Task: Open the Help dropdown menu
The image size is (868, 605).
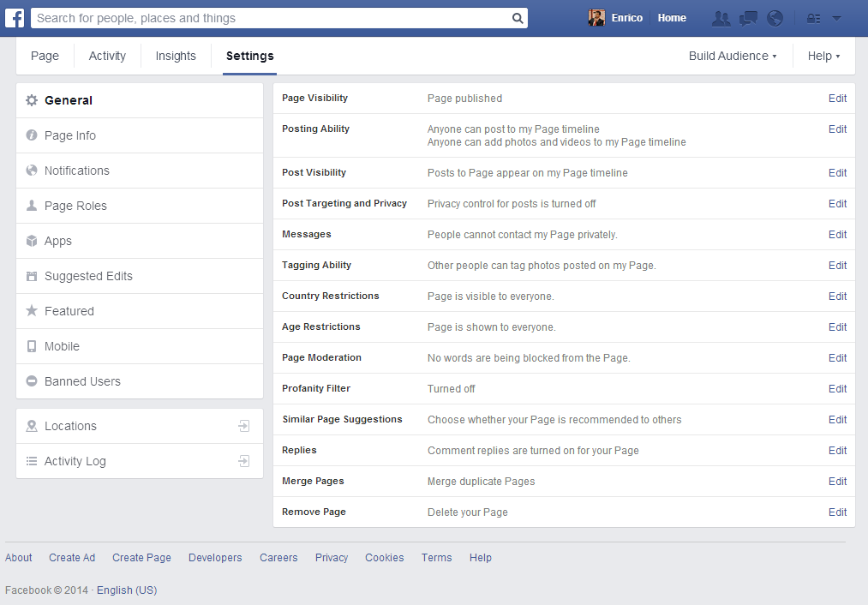Action: pos(823,56)
